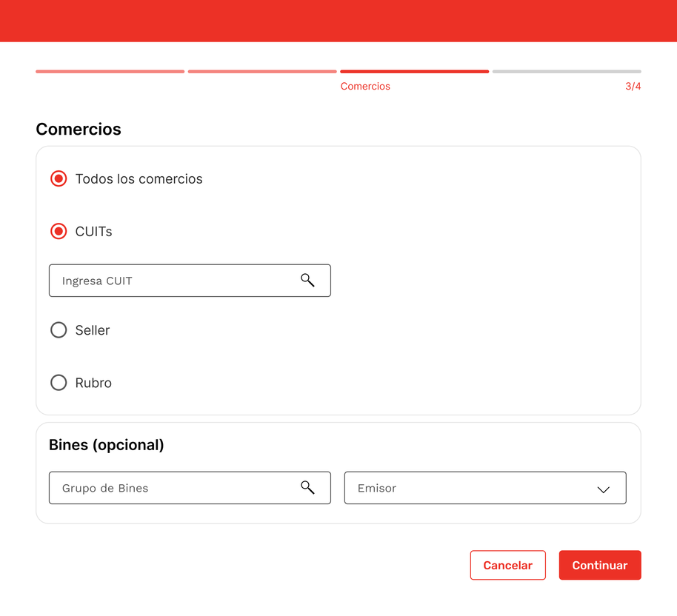
Task: Click Continuar to proceed
Action: (x=600, y=565)
